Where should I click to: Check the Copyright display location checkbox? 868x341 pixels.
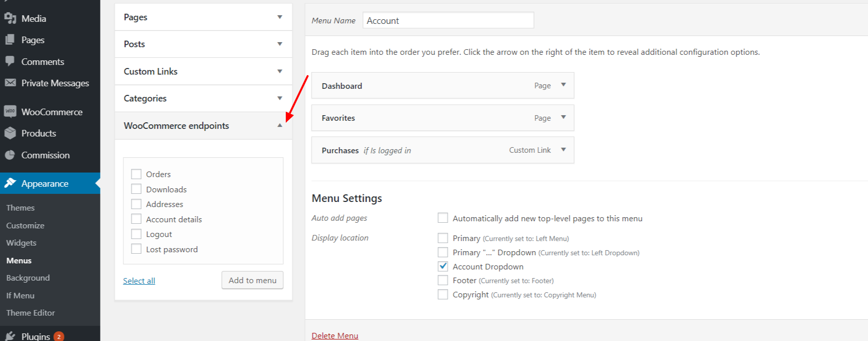443,294
